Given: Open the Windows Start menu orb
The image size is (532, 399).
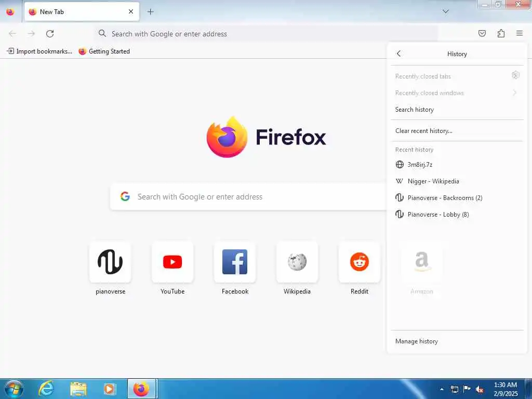Looking at the screenshot, I should [x=14, y=389].
